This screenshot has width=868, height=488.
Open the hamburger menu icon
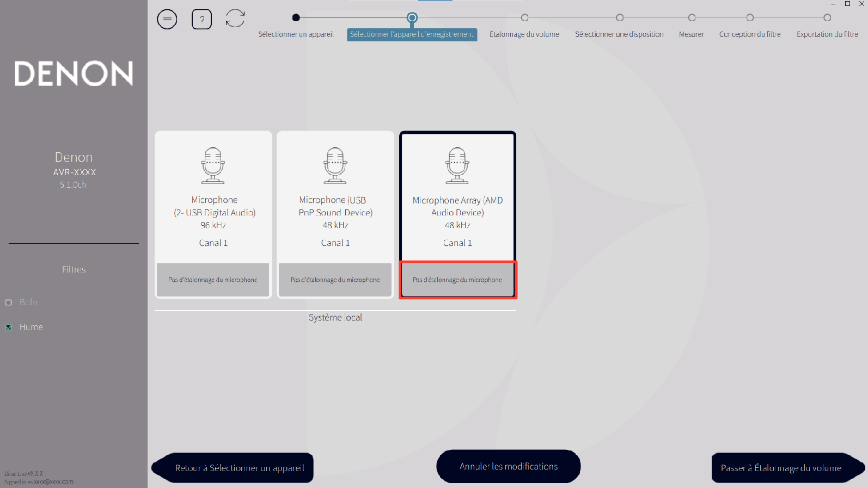click(167, 20)
